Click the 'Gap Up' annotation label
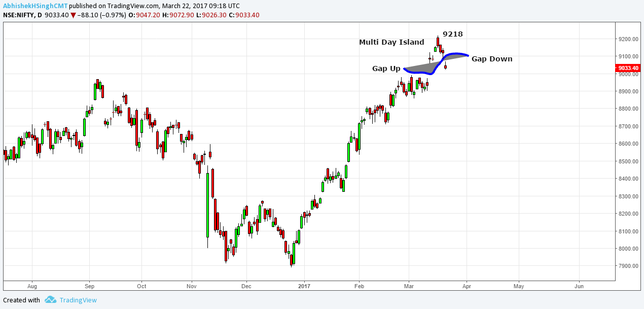Viewport: 644px width, 309px height. point(386,68)
